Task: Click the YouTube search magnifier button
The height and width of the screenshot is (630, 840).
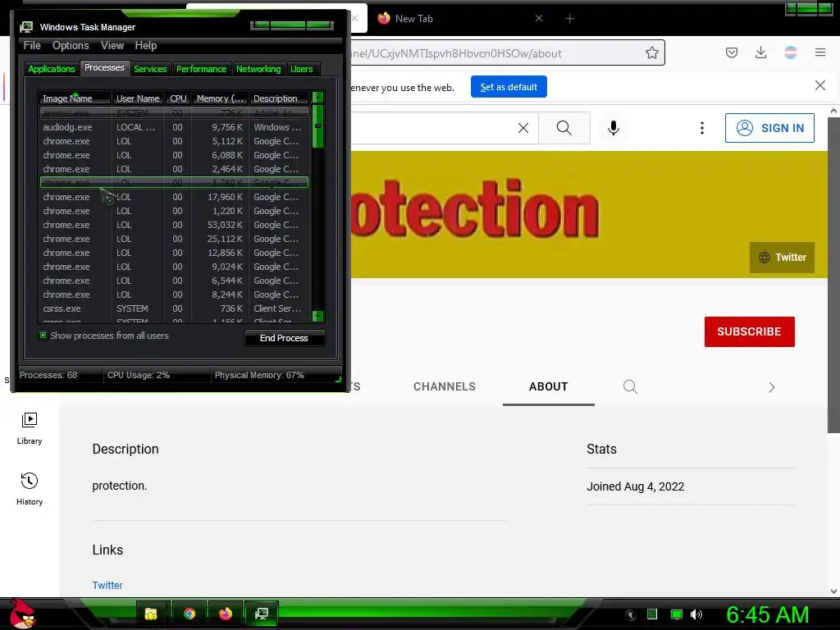Action: click(564, 128)
